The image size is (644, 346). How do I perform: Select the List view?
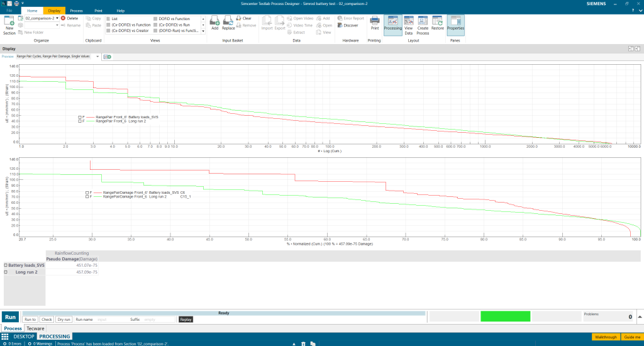(x=112, y=18)
